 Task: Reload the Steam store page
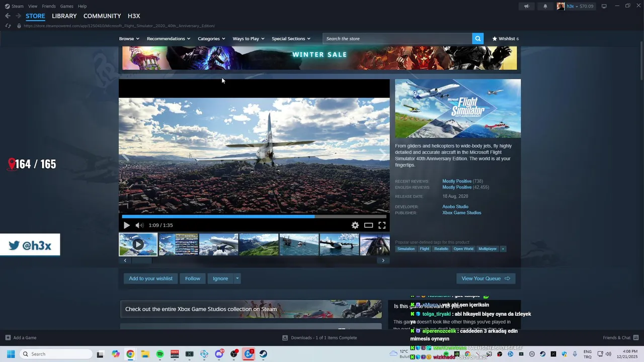tap(8, 26)
